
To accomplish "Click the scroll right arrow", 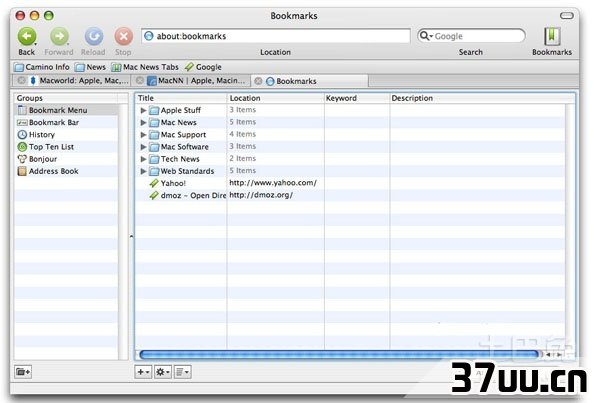I will coord(559,355).
